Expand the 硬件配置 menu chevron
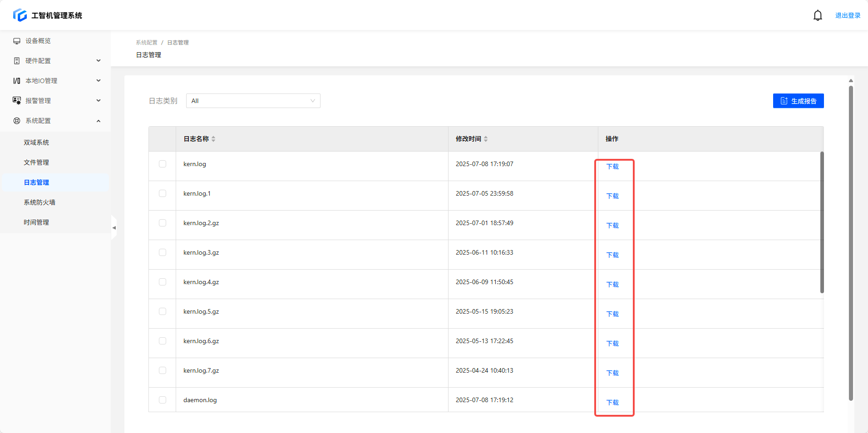Image resolution: width=868 pixels, height=433 pixels. point(99,61)
